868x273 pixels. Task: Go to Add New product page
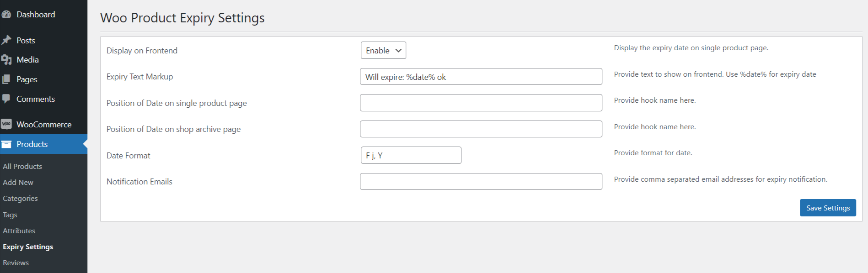click(18, 182)
